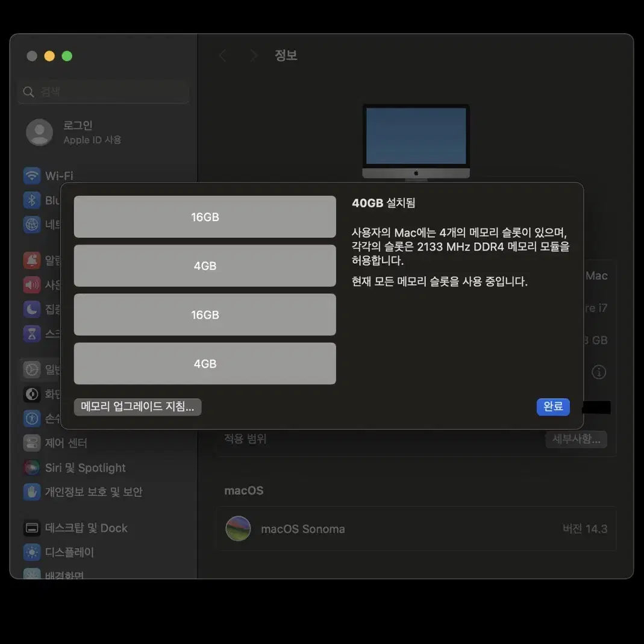
Task: Click 적용 범위 label
Action: [245, 439]
